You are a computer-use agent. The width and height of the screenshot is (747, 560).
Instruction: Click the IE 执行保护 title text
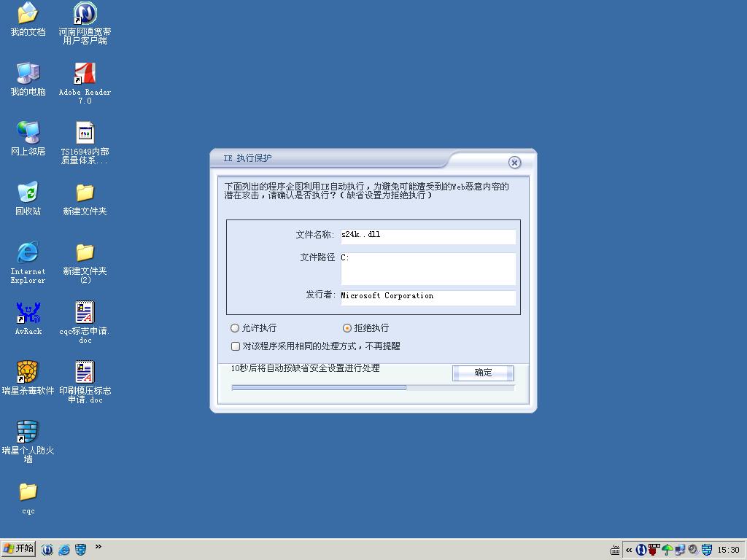pyautogui.click(x=248, y=158)
